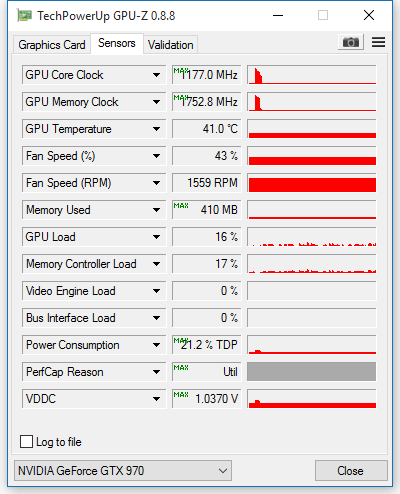The width and height of the screenshot is (400, 494).
Task: Click the Close button
Action: pyautogui.click(x=351, y=471)
